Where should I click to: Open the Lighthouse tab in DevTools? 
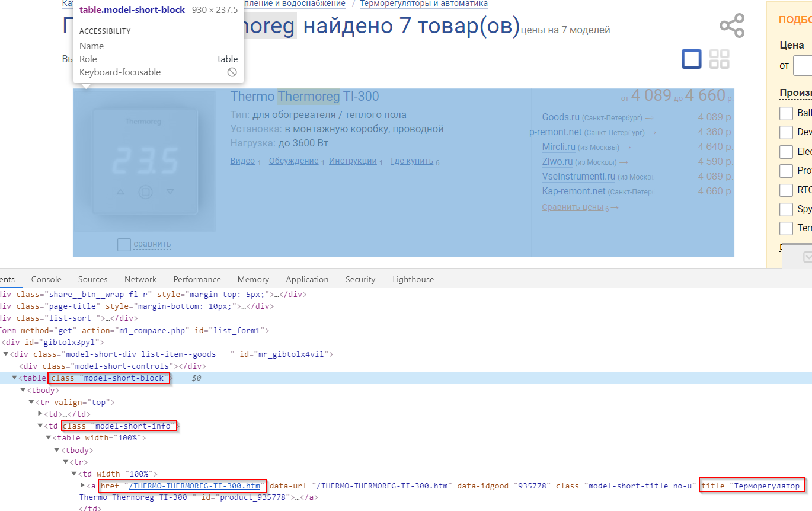click(413, 279)
